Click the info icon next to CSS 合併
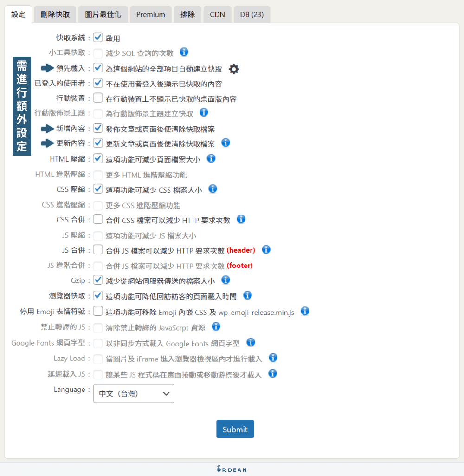The image size is (464, 476). [241, 219]
